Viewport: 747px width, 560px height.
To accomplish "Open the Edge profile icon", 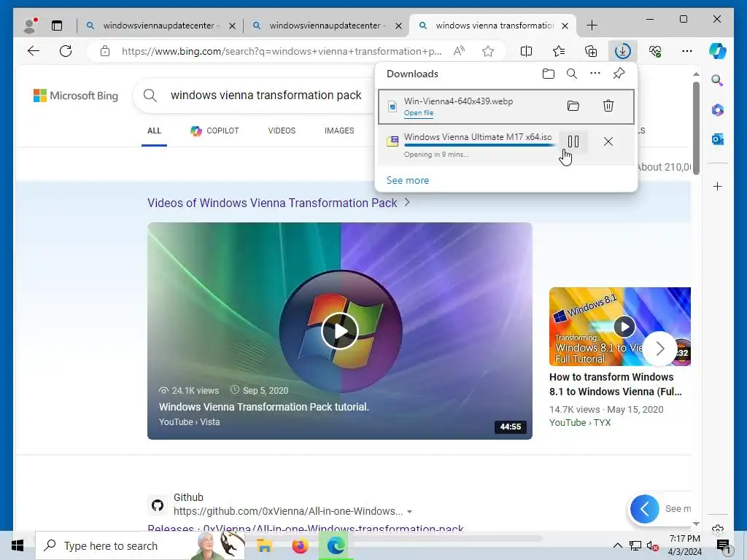I will pyautogui.click(x=30, y=26).
